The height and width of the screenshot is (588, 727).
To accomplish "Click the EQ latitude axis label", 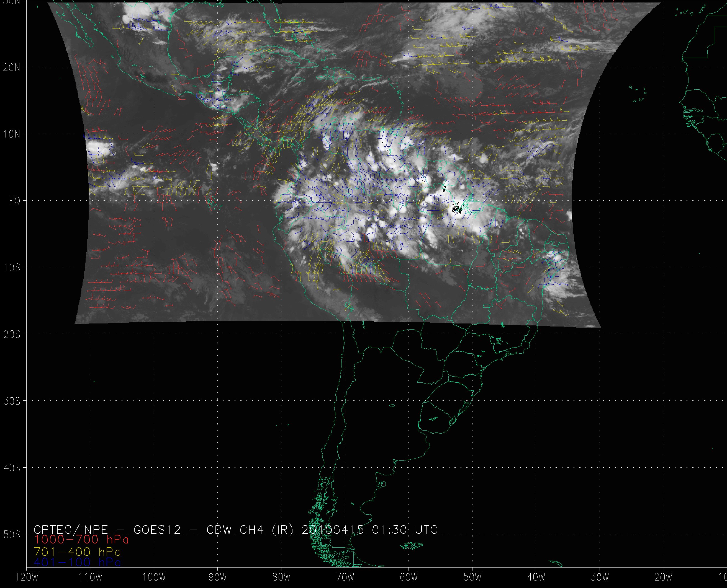I will pos(14,201).
